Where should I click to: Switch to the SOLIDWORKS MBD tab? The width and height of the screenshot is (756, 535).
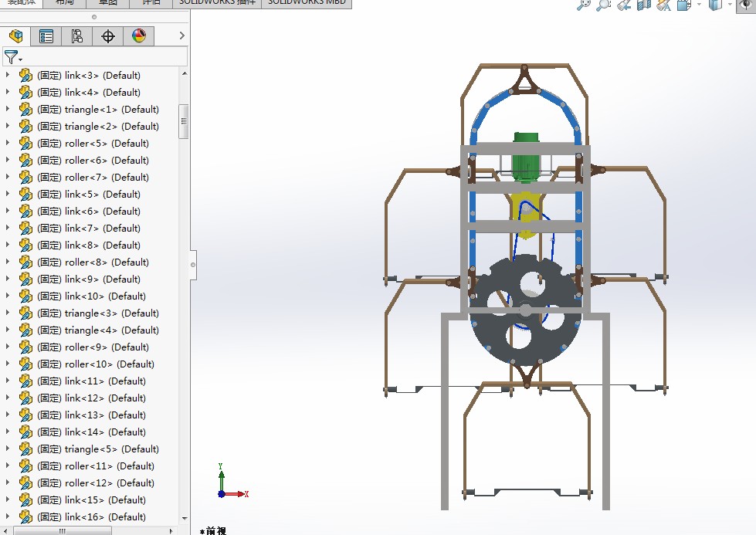coord(307,3)
